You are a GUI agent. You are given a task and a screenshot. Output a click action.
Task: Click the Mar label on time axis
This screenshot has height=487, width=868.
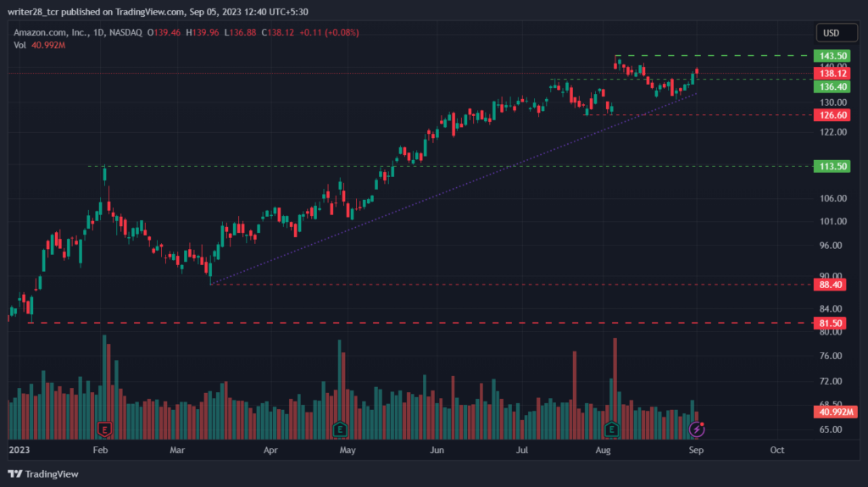coord(177,450)
